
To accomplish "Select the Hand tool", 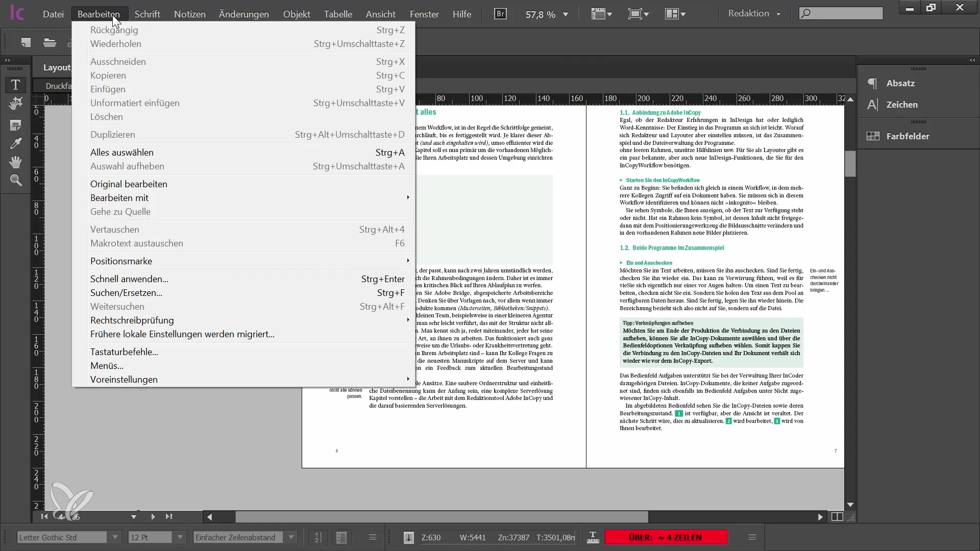I will pos(15,162).
